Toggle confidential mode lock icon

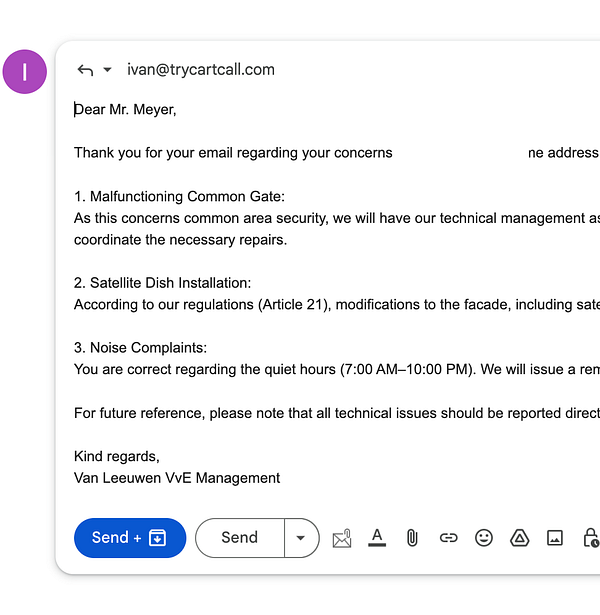pyautogui.click(x=591, y=538)
